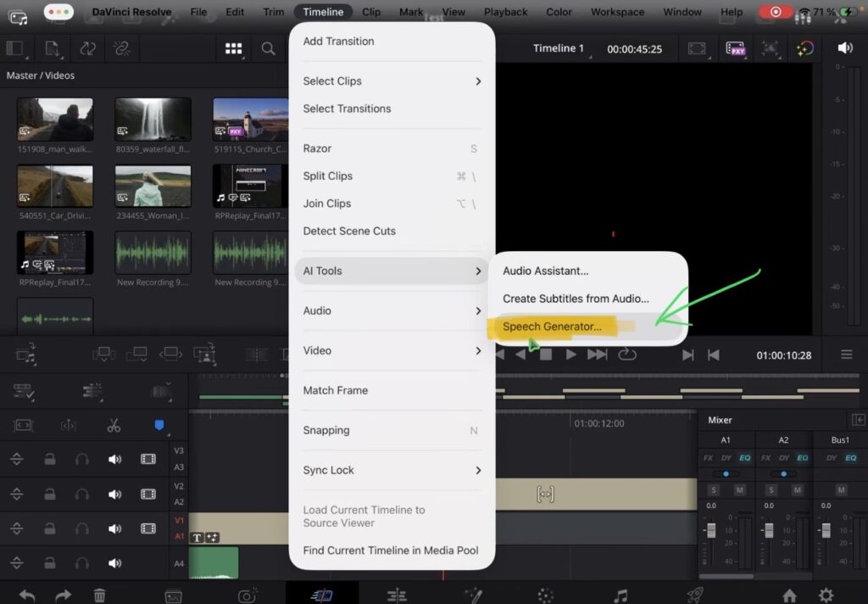
Task: Click the loop playback icon
Action: pyautogui.click(x=627, y=354)
